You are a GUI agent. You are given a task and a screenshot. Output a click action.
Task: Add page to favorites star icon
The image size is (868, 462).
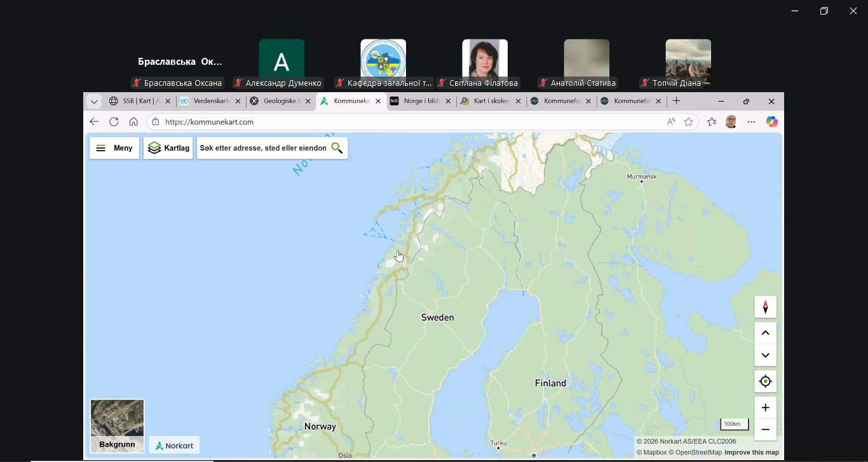tap(688, 122)
